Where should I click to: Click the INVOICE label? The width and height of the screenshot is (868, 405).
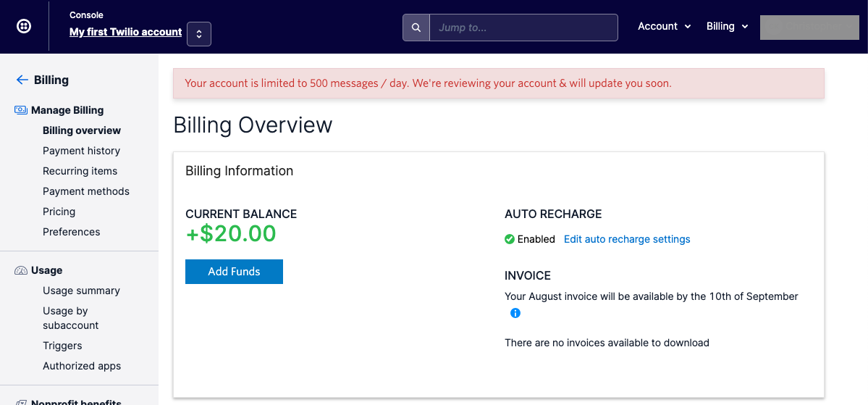[x=528, y=275]
